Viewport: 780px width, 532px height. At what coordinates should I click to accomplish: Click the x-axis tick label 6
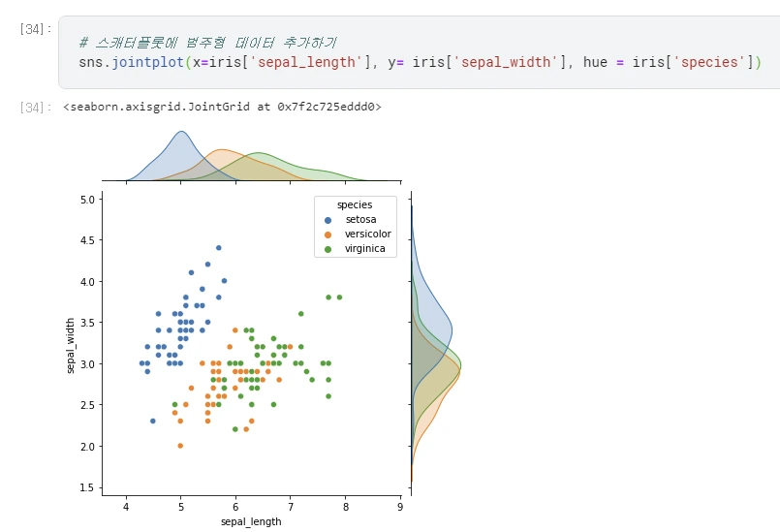coord(235,507)
